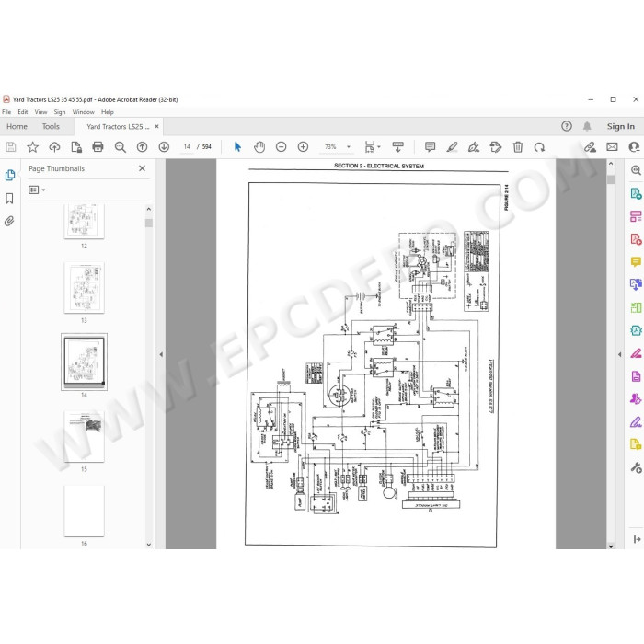Select the Highlight pen tool
This screenshot has width=644, height=644.
[x=452, y=146]
